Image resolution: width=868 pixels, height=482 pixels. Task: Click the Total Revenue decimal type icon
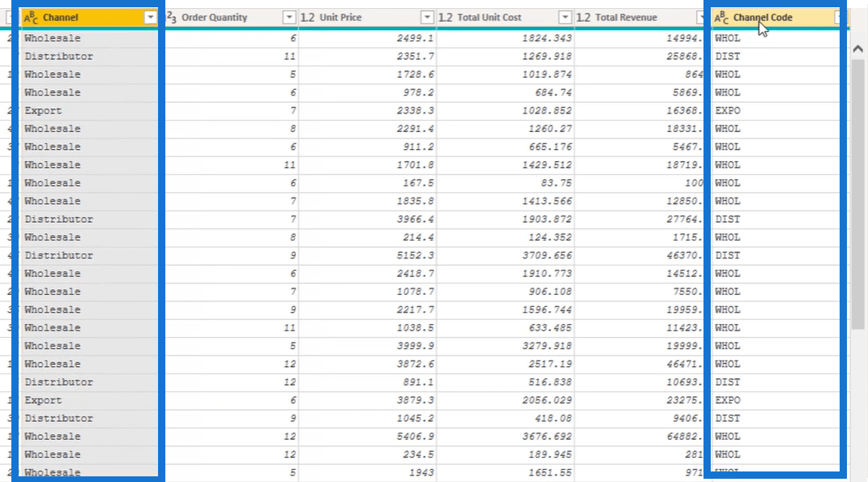click(x=584, y=18)
